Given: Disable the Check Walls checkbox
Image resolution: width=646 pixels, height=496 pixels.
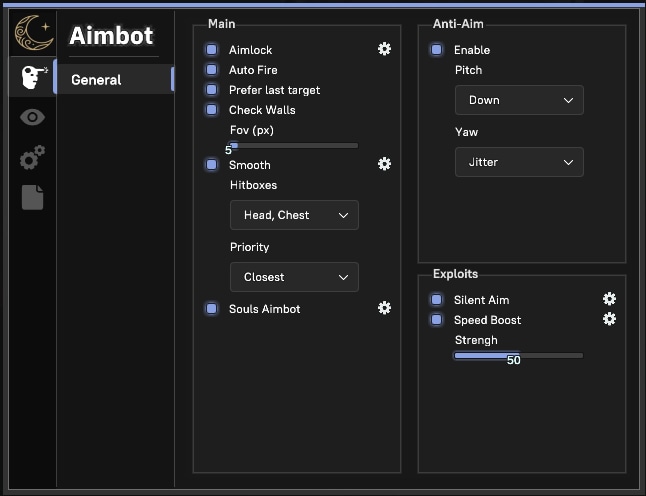Looking at the screenshot, I should pos(212,110).
